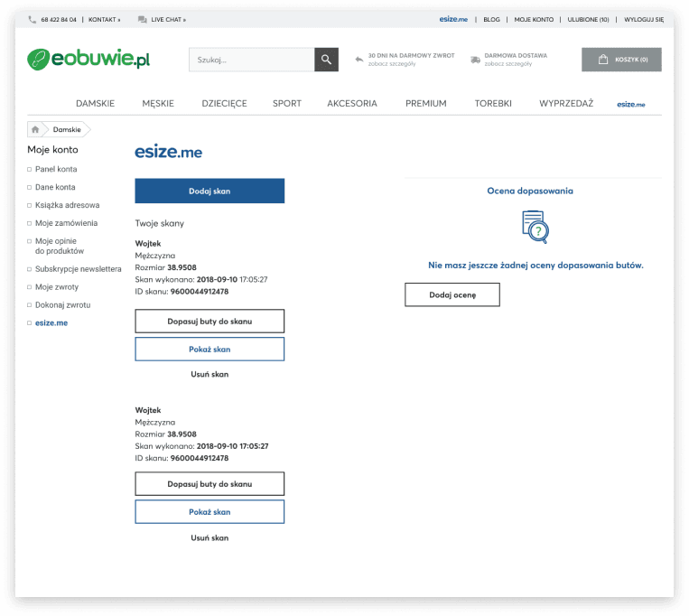Image resolution: width=689 pixels, height=616 pixels.
Task: Click the Damskie breadcrumb
Action: tap(67, 129)
